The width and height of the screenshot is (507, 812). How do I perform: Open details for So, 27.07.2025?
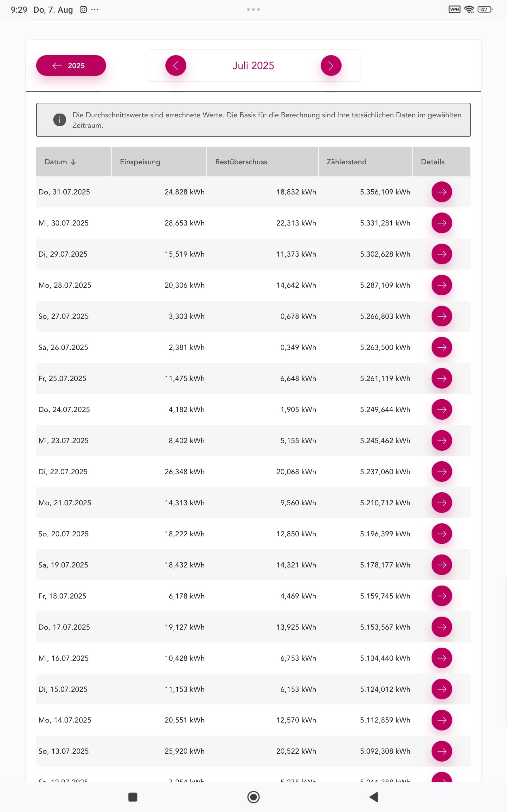pyautogui.click(x=441, y=316)
